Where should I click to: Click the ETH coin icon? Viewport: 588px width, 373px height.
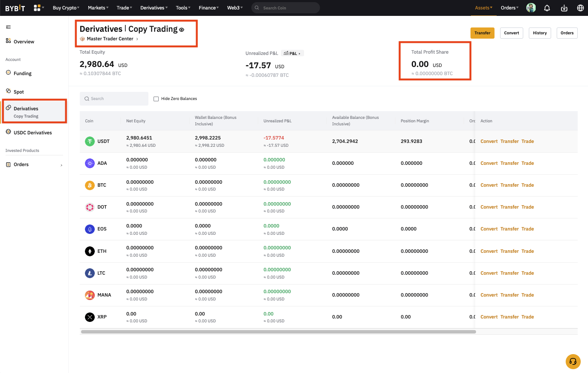click(90, 251)
